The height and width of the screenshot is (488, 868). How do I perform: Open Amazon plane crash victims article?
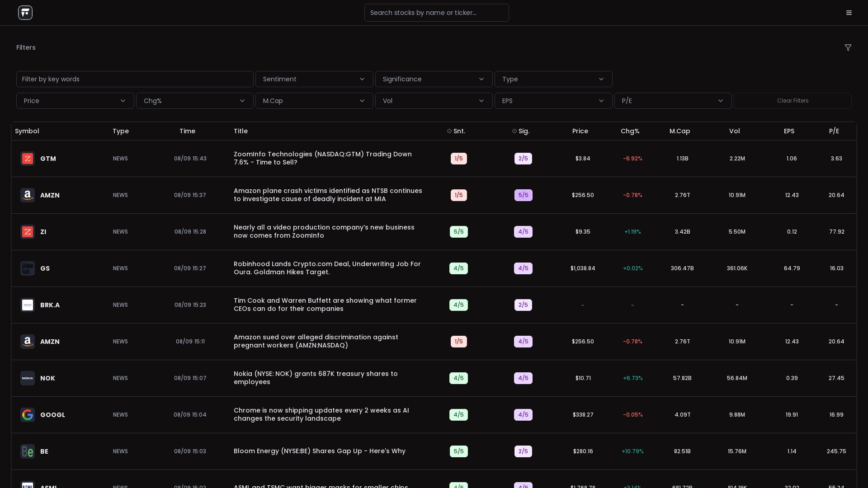pyautogui.click(x=328, y=195)
